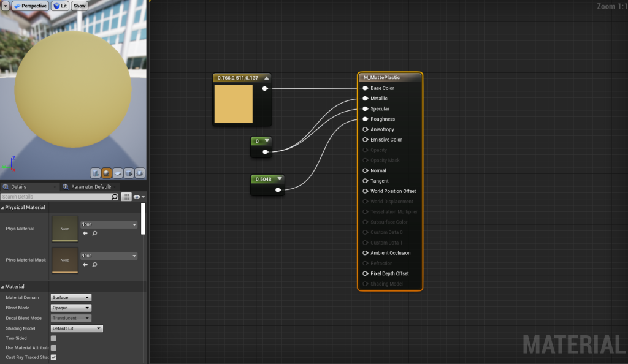Uncheck Cast Ray Traced Shadows

tap(53, 357)
